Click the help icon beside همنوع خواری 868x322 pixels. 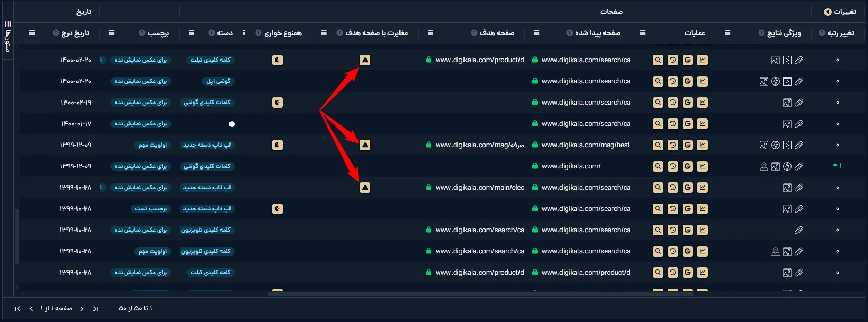click(258, 33)
